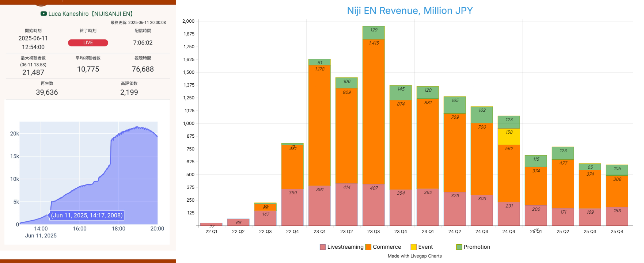Click the 25 Q4 axis label

[x=617, y=232]
